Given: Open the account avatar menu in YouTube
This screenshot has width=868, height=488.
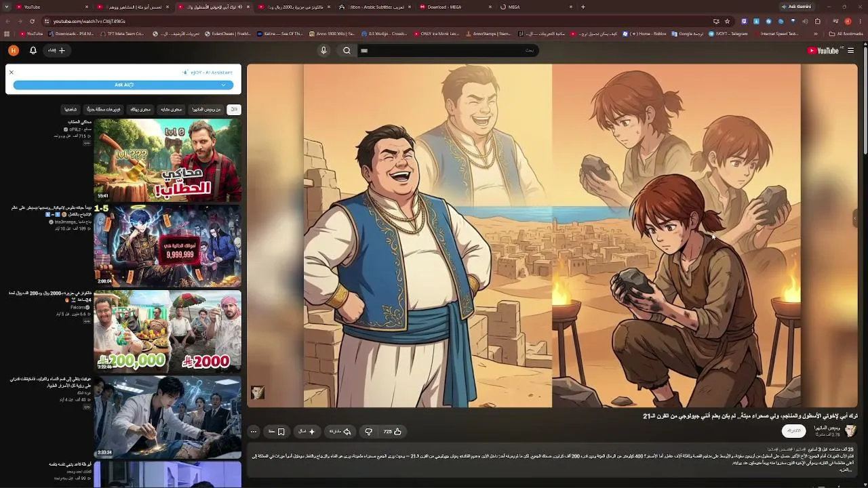Looking at the screenshot, I should pos(13,50).
